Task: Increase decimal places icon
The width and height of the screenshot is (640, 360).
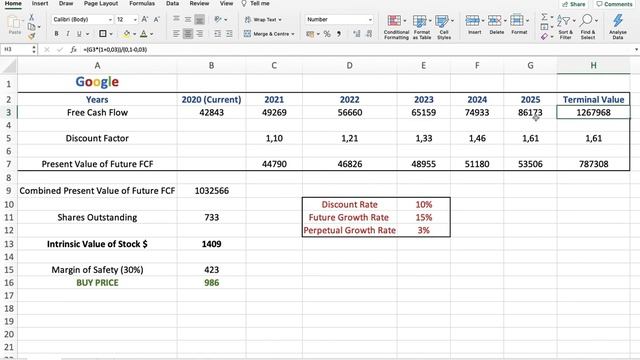Action: coord(357,34)
